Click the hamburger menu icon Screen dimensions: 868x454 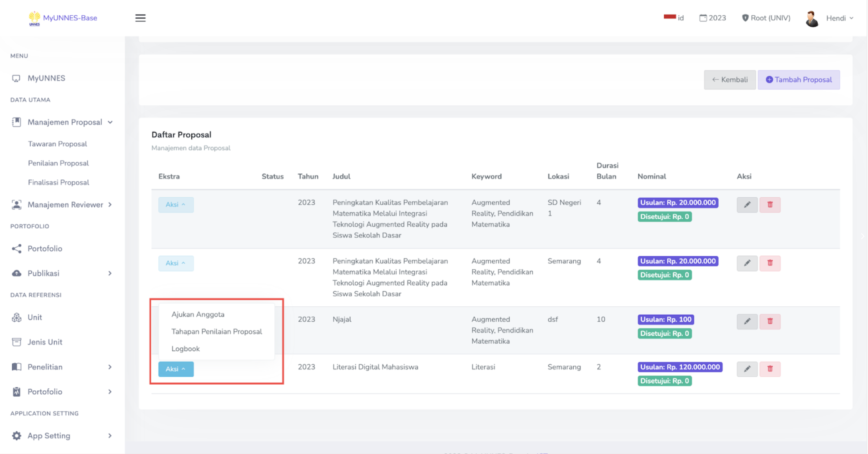(140, 18)
